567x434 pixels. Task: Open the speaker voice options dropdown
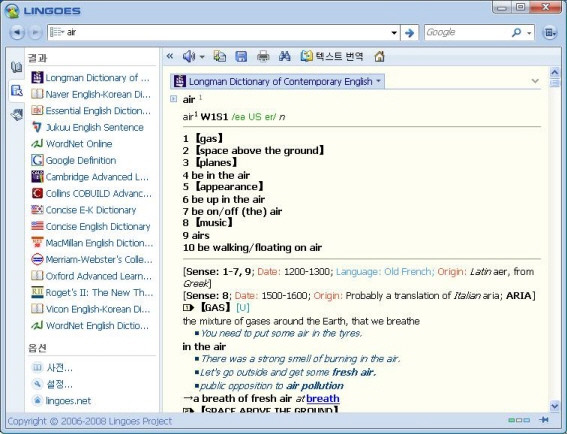point(202,57)
